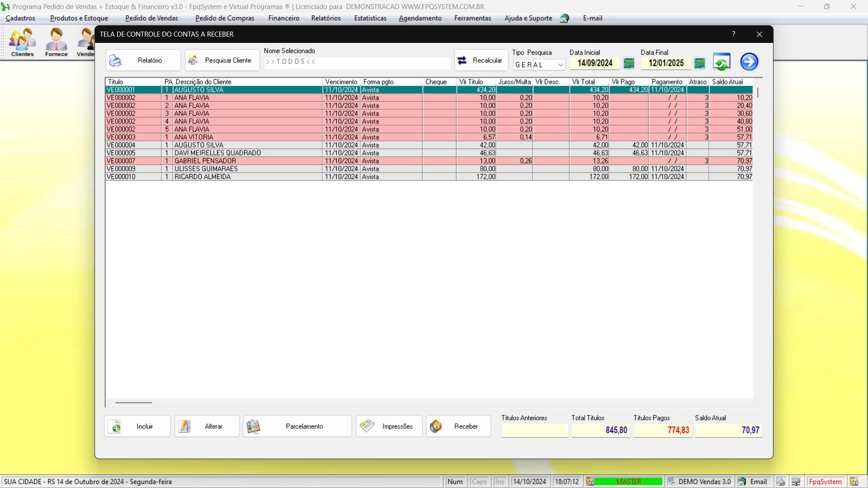The height and width of the screenshot is (488, 868).
Task: Click the Data Final date field
Action: point(666,63)
